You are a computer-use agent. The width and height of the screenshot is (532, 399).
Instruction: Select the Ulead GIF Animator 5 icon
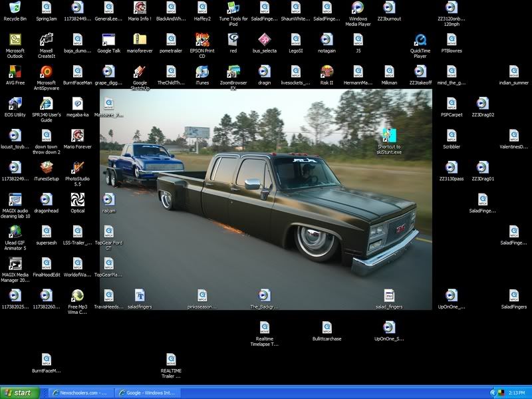coord(15,231)
